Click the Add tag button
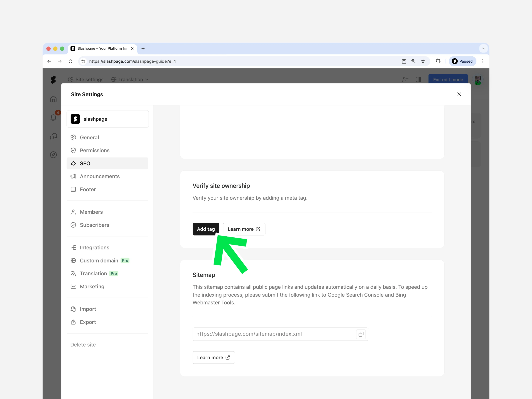Viewport: 532px width, 399px height. [x=206, y=229]
